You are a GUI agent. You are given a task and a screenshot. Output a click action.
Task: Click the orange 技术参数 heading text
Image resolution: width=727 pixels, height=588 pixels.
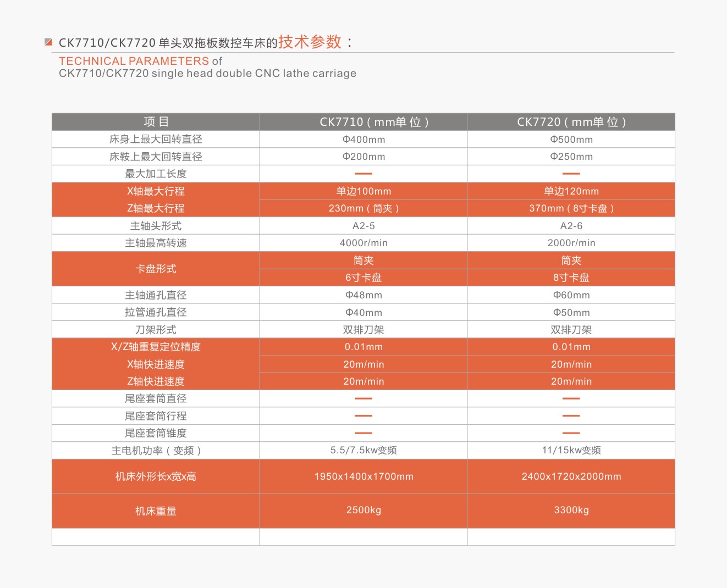click(310, 42)
